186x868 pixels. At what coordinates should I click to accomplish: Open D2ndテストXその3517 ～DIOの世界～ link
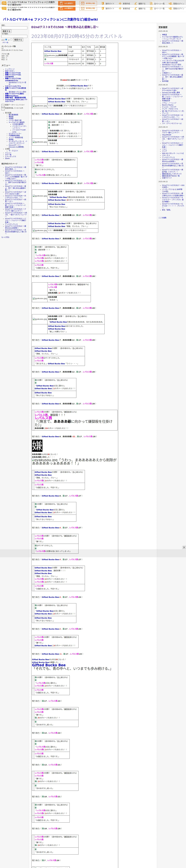[173, 186]
